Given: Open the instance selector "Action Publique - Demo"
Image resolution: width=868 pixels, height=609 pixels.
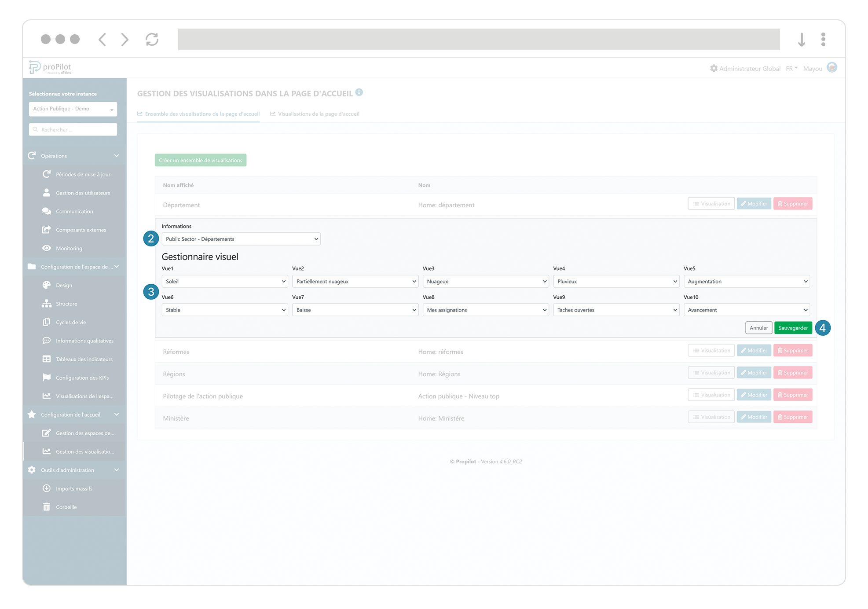Looking at the screenshot, I should 73,109.
